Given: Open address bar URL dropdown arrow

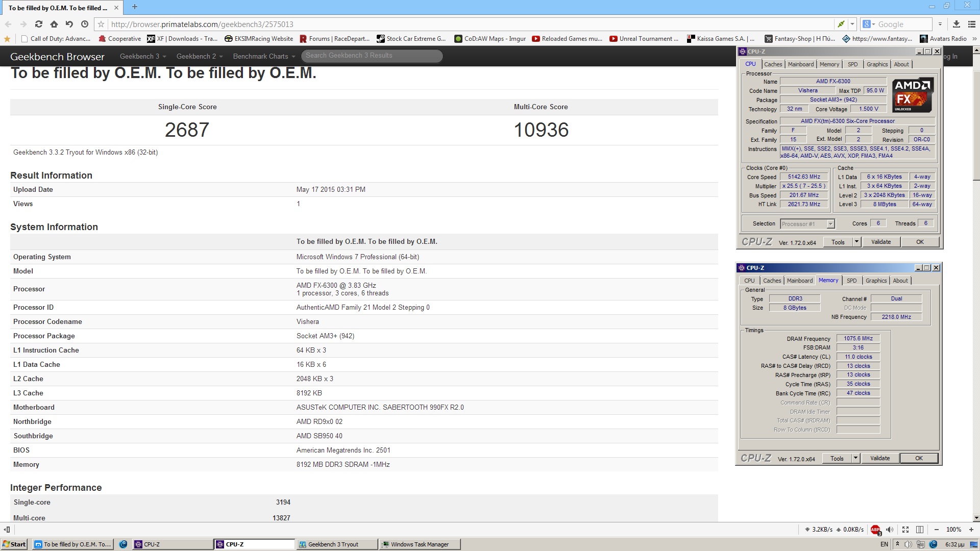Looking at the screenshot, I should [852, 24].
